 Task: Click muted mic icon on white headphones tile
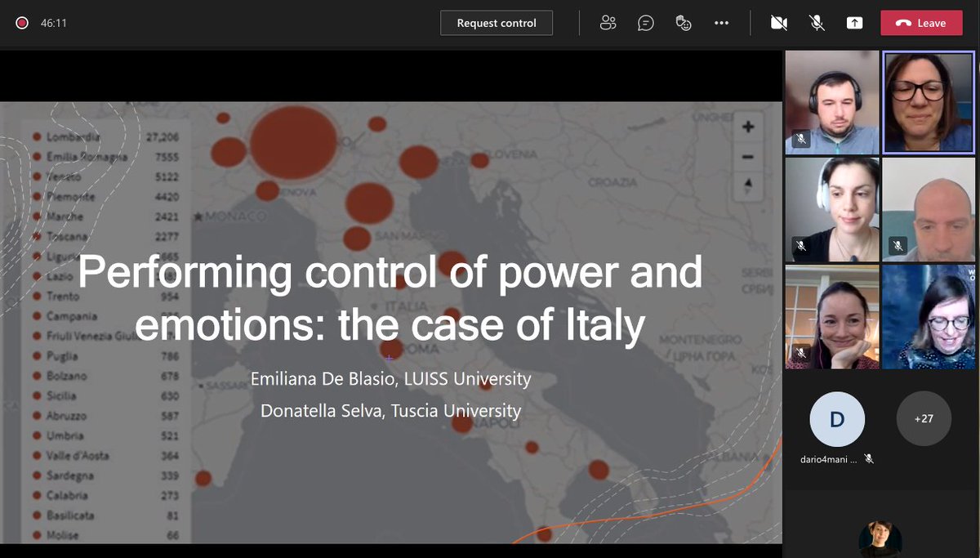point(801,245)
